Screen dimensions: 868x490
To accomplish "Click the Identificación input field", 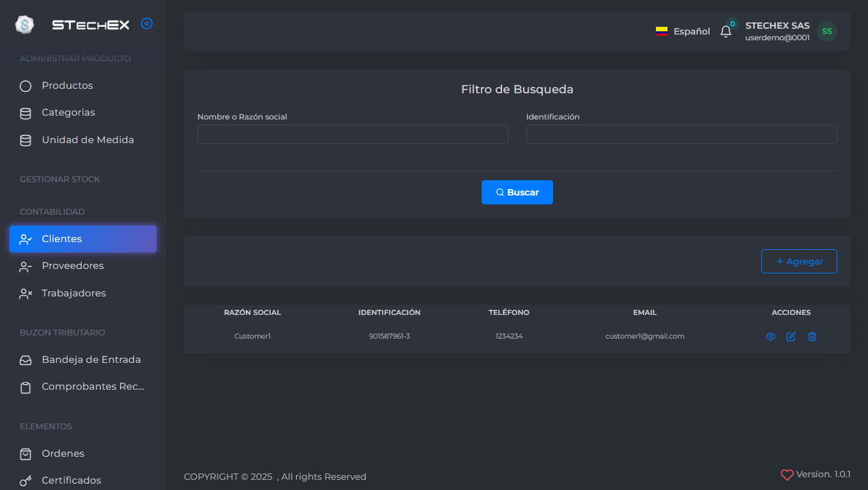I will (681, 134).
